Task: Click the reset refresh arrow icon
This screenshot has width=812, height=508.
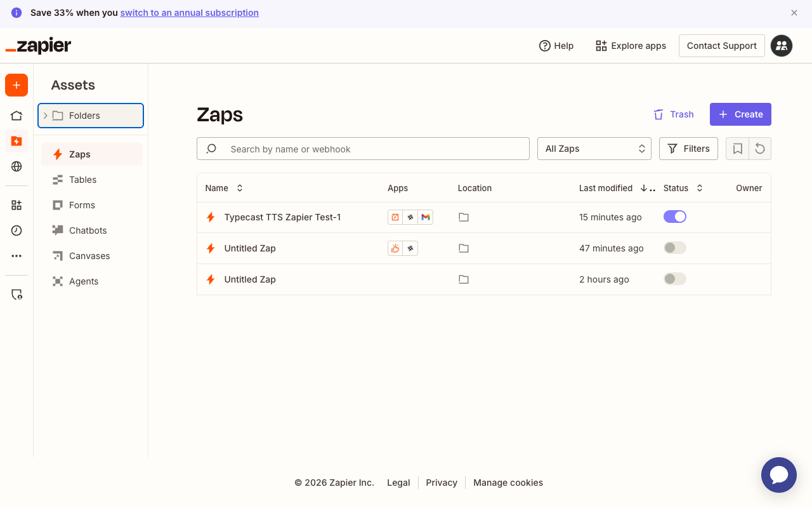Action: point(760,149)
